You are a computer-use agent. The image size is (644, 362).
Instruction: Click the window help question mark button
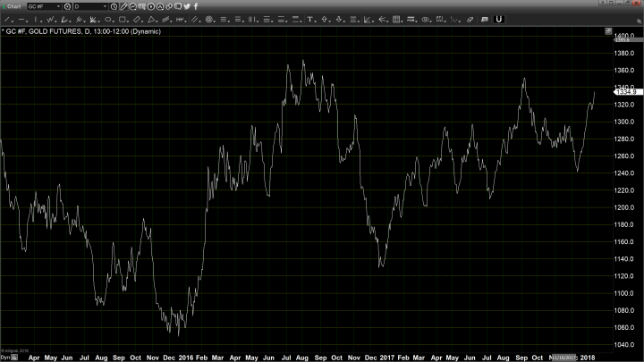(602, 3)
